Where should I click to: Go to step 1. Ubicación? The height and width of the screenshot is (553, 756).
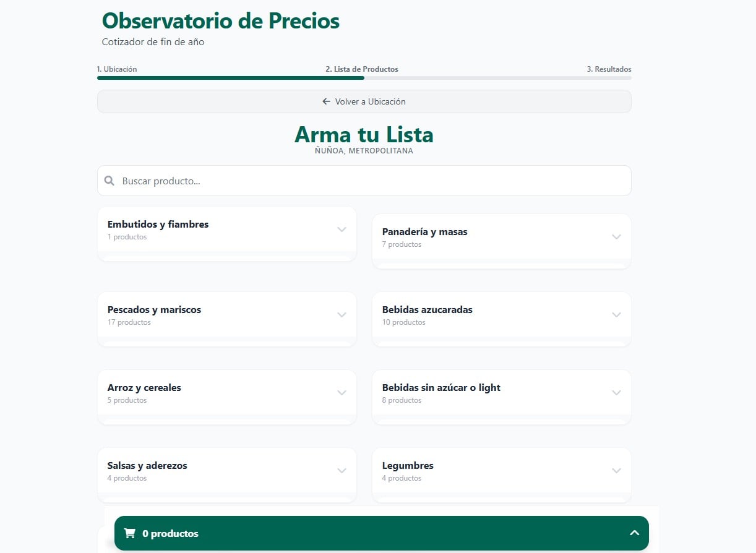point(117,69)
